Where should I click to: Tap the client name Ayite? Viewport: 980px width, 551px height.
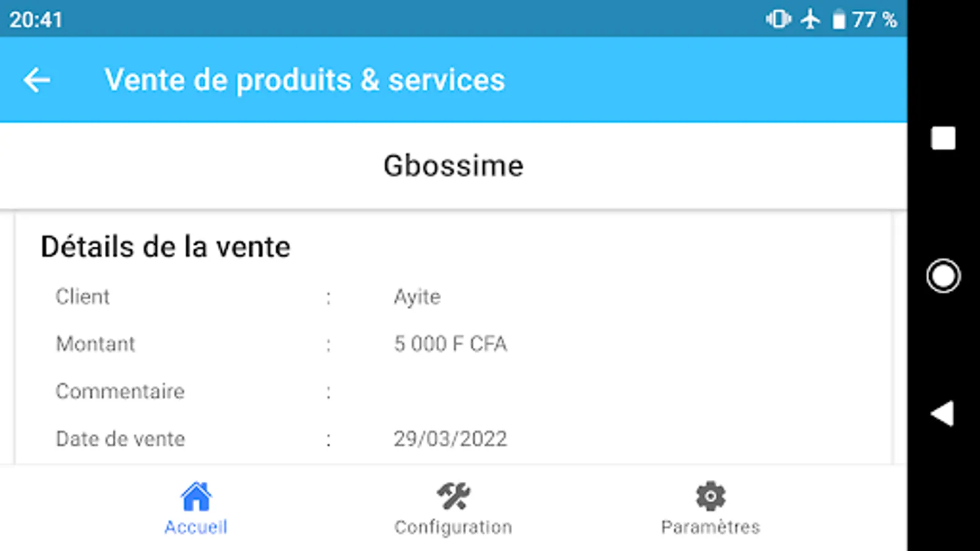point(417,297)
